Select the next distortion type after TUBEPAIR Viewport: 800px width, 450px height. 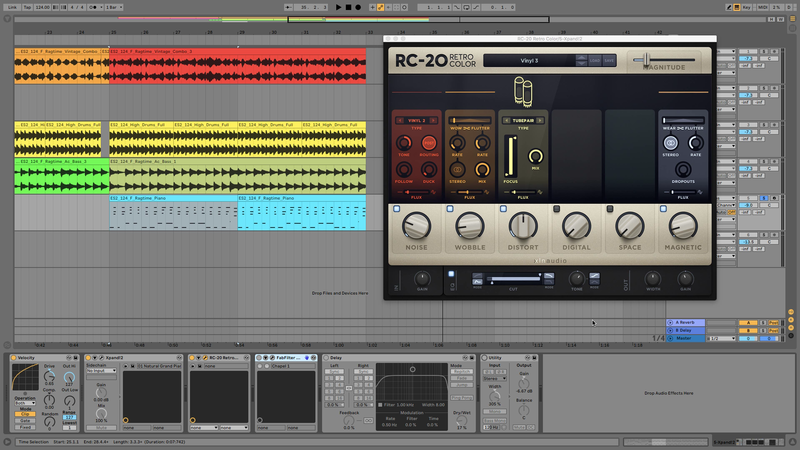[540, 120]
